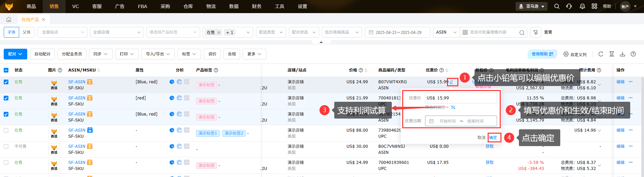Click the three-dots more icon in 不可售 row
644x177 pixels.
point(631,146)
